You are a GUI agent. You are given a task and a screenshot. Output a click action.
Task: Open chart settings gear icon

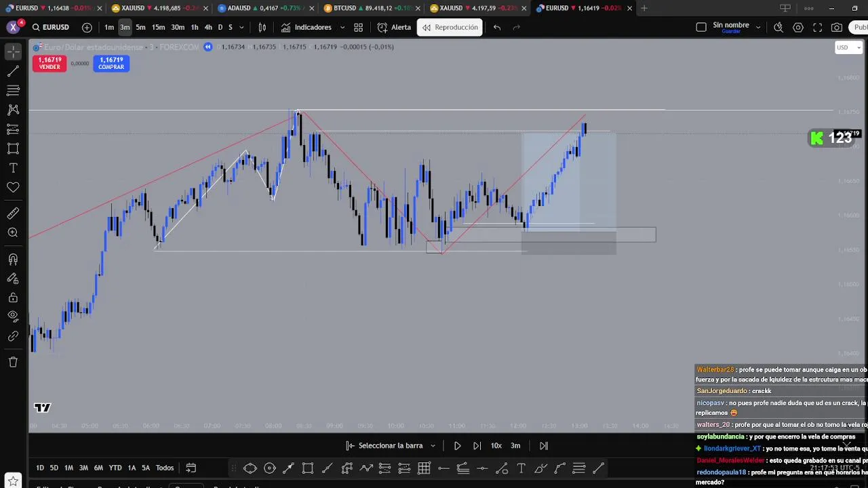(x=798, y=27)
